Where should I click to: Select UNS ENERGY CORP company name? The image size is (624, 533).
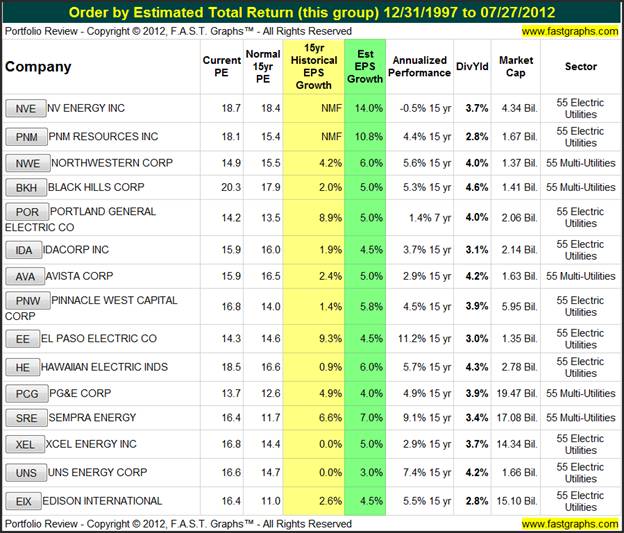98,472
